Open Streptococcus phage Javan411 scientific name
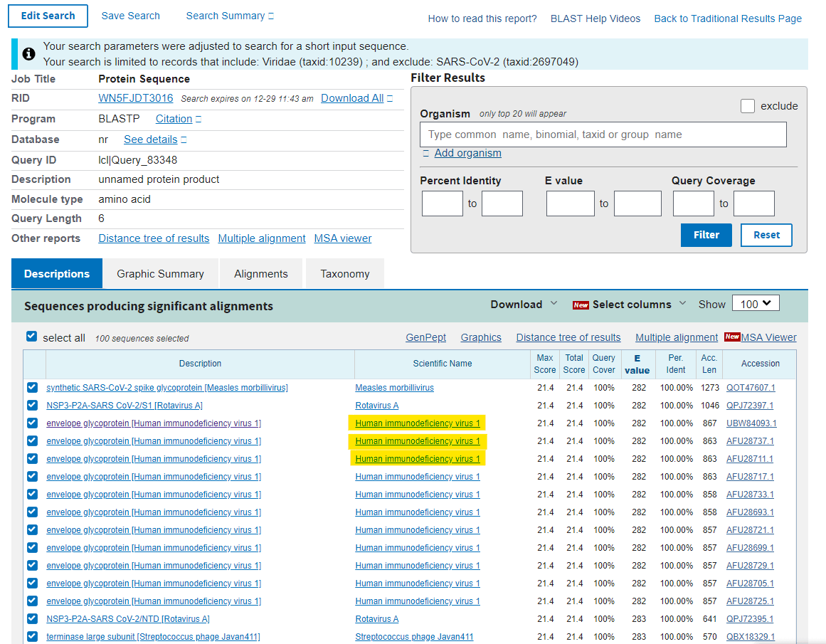 (414, 637)
